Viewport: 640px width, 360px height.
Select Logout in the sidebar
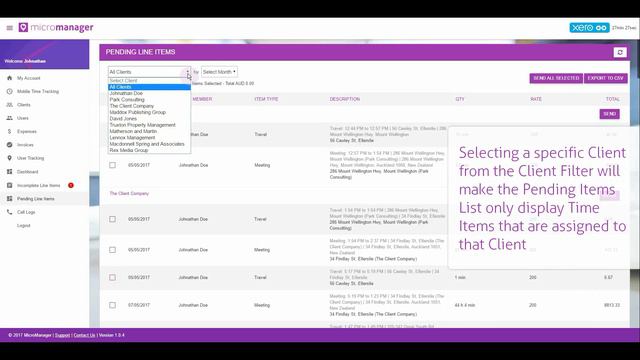(24, 226)
